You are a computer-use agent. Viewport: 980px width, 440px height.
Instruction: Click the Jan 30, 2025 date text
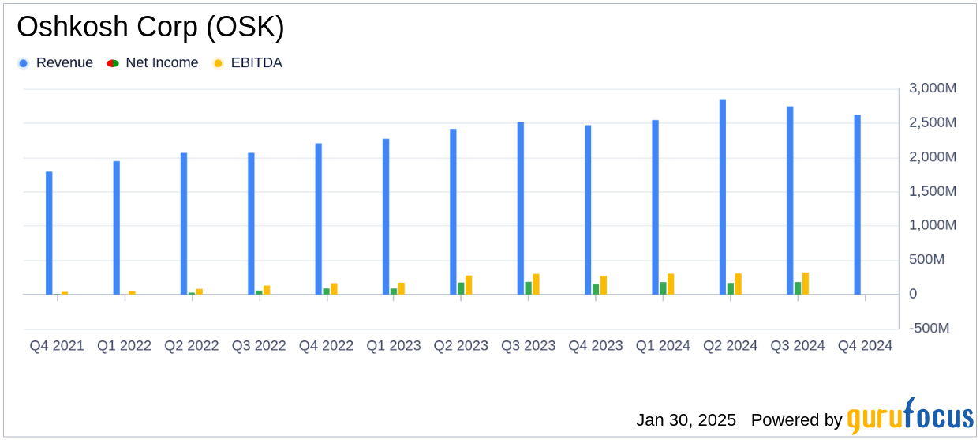coord(686,420)
